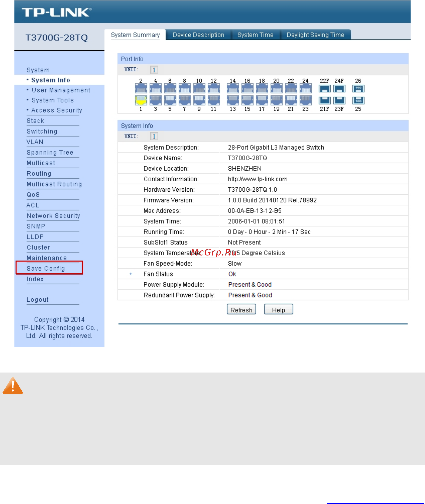
Task: Click port 23 icon
Action: pyautogui.click(x=306, y=100)
